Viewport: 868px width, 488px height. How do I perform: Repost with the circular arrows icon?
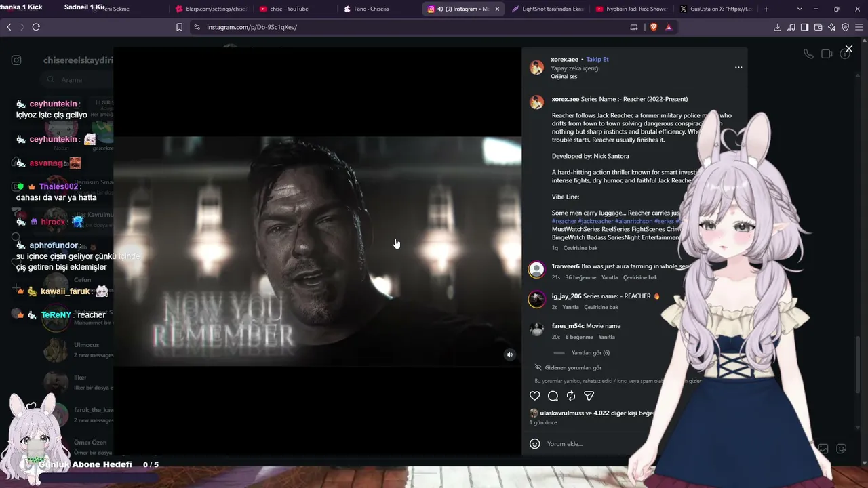(571, 396)
